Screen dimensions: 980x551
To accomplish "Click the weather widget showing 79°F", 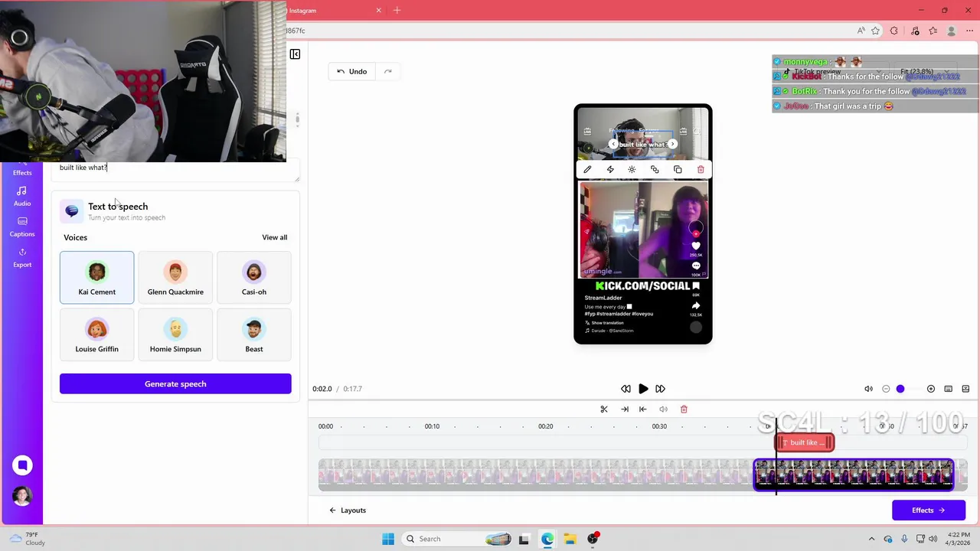I will [28, 539].
